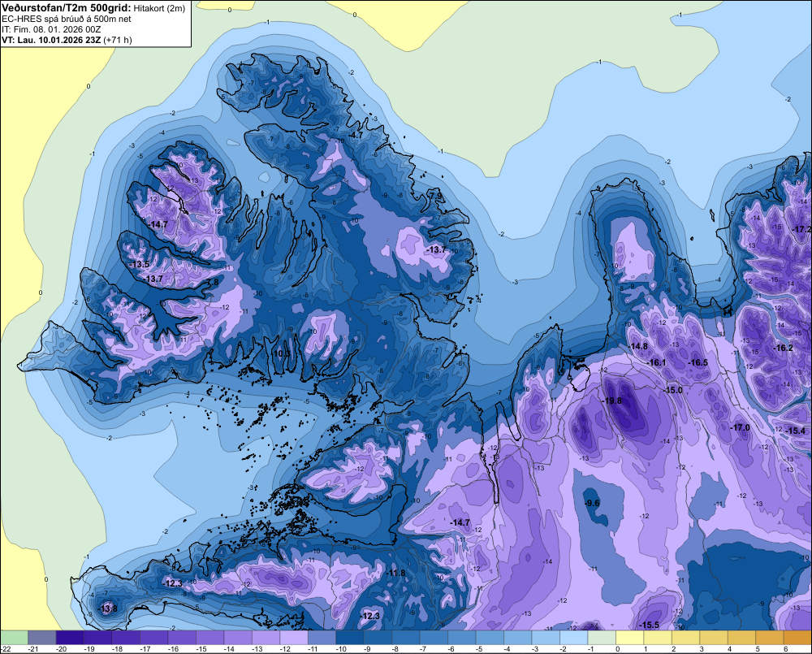The width and height of the screenshot is (812, 654).
Task: Click the '-13.8' temperature value on map
Action: click(108, 609)
